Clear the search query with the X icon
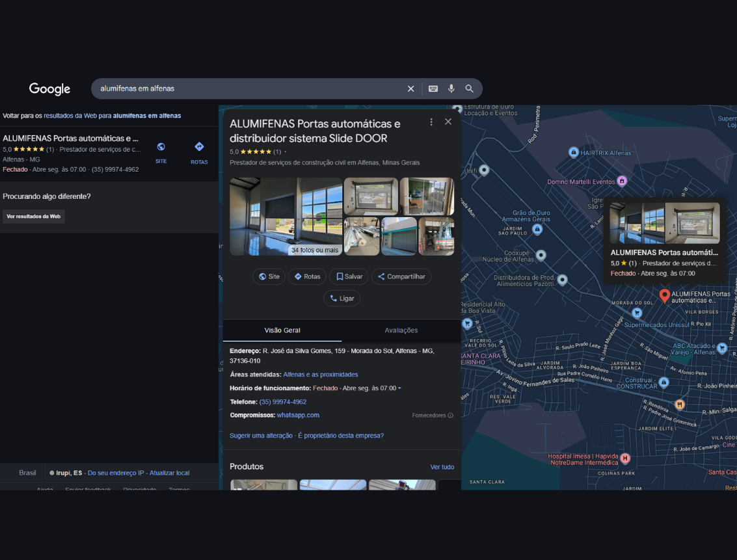737x560 pixels. tap(411, 89)
